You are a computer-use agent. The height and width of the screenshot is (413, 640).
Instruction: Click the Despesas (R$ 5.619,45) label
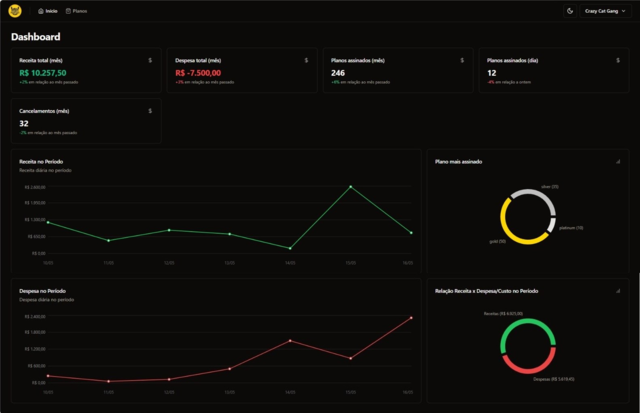[x=553, y=379]
